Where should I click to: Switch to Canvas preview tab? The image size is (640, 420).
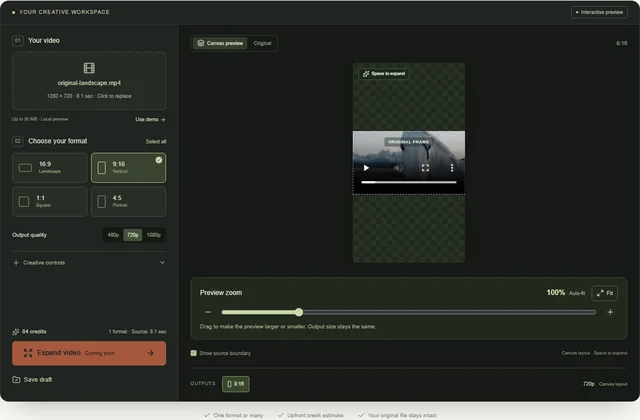pos(220,43)
